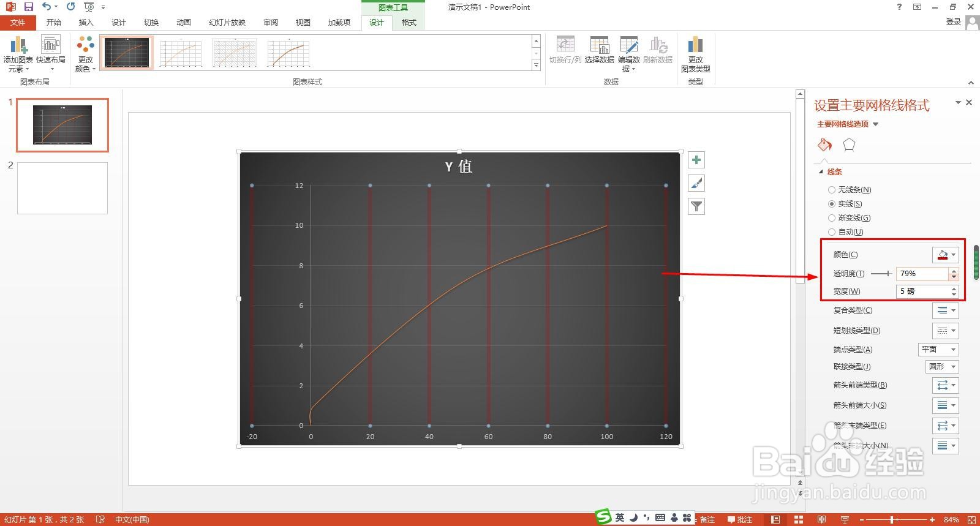Open Add Chart Element menu

coord(18,54)
